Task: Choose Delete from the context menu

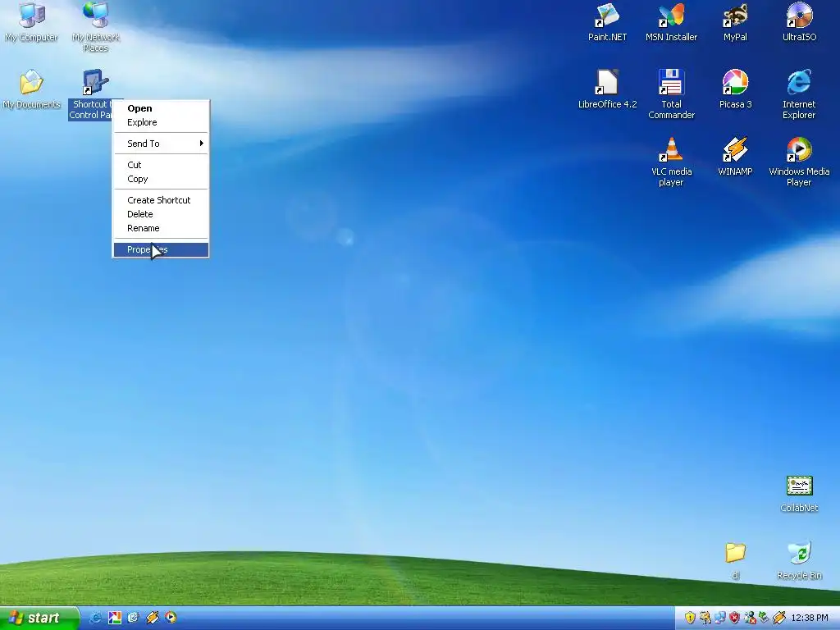Action: point(161,214)
